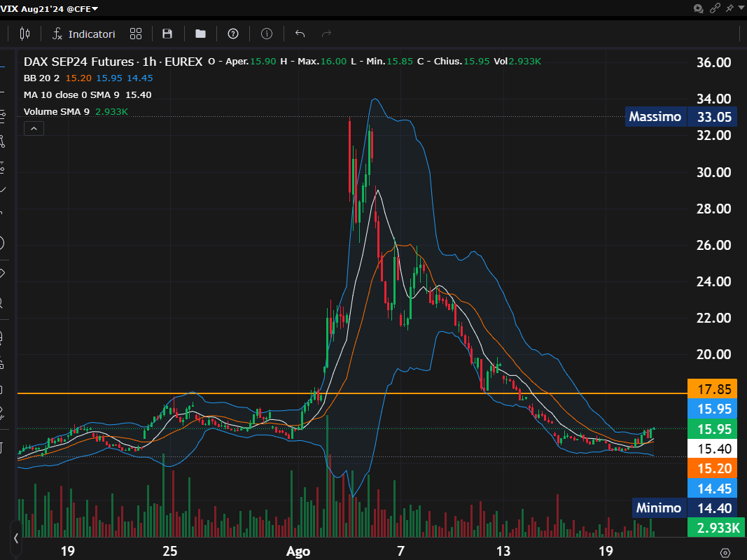Expand the VIX Aug21'24 @CFE symbol dropdown

pyautogui.click(x=95, y=8)
